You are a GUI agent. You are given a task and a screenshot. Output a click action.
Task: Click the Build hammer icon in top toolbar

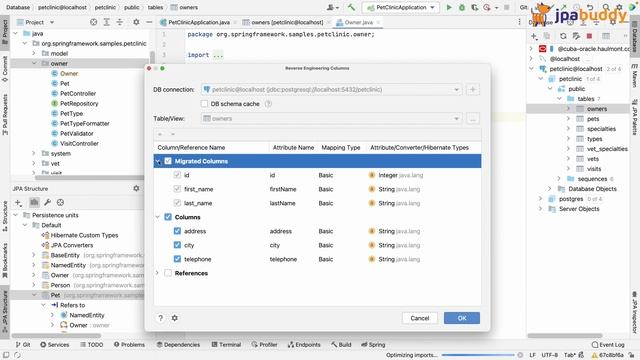(351, 7)
